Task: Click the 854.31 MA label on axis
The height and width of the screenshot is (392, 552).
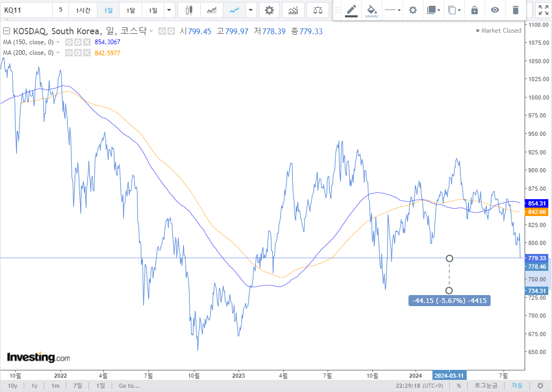Action: click(x=537, y=203)
